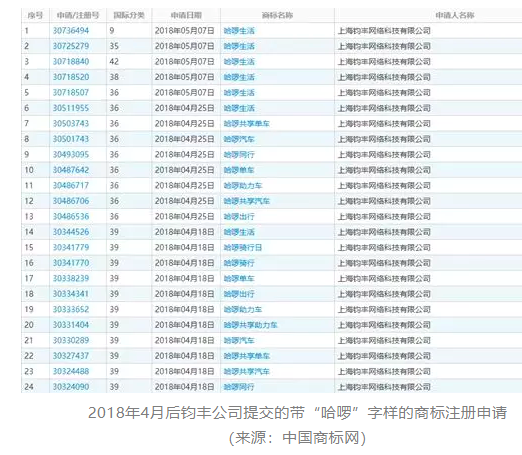Screen dimensions: 522x455
Task: Open application number 30341770
Action: coord(71,263)
